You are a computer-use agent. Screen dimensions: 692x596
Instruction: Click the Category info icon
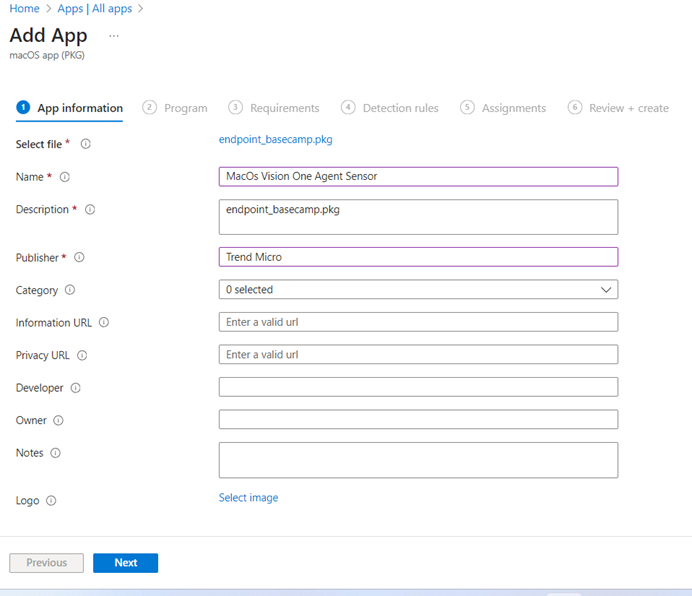[70, 290]
